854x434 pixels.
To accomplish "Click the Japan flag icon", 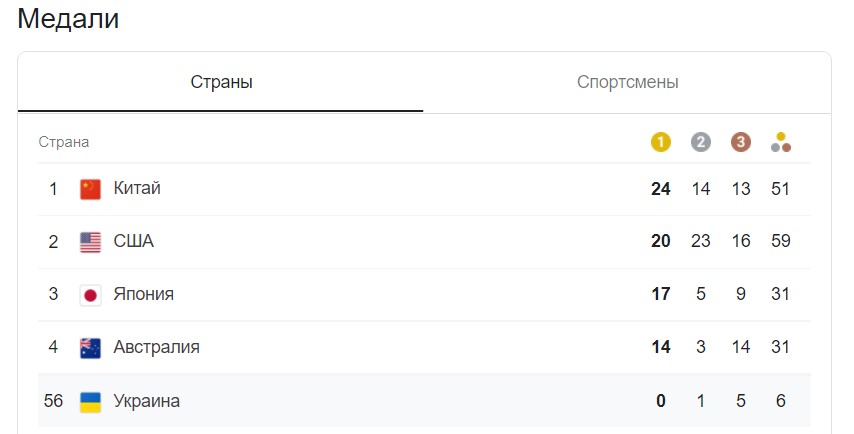I will pos(90,295).
